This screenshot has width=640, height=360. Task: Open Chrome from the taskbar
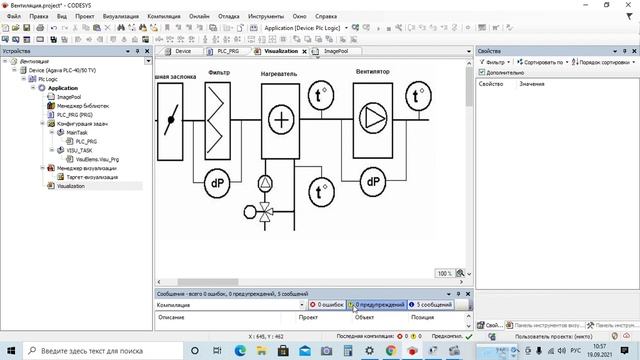coord(391,351)
